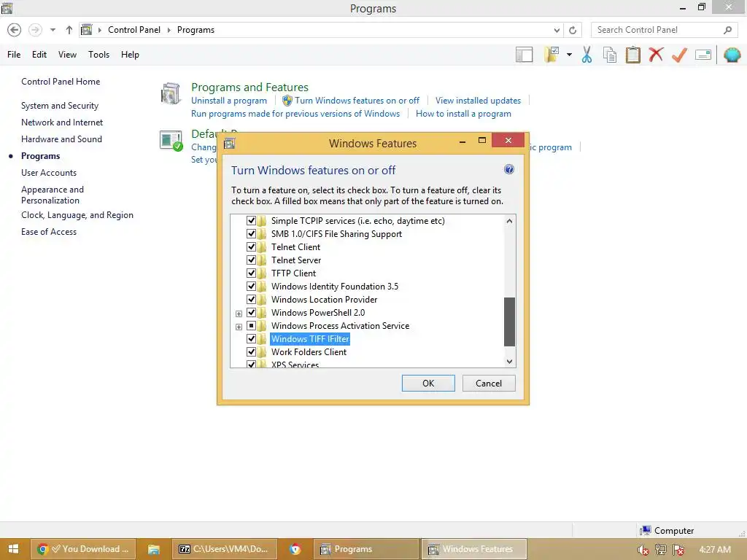Click OK in Windows Features

click(428, 384)
